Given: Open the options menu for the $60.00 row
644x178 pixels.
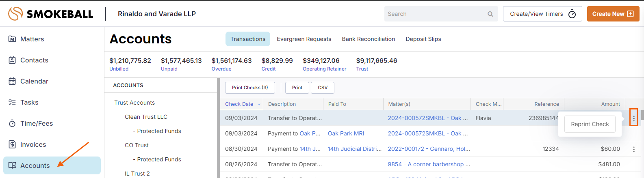Looking at the screenshot, I should (x=634, y=149).
